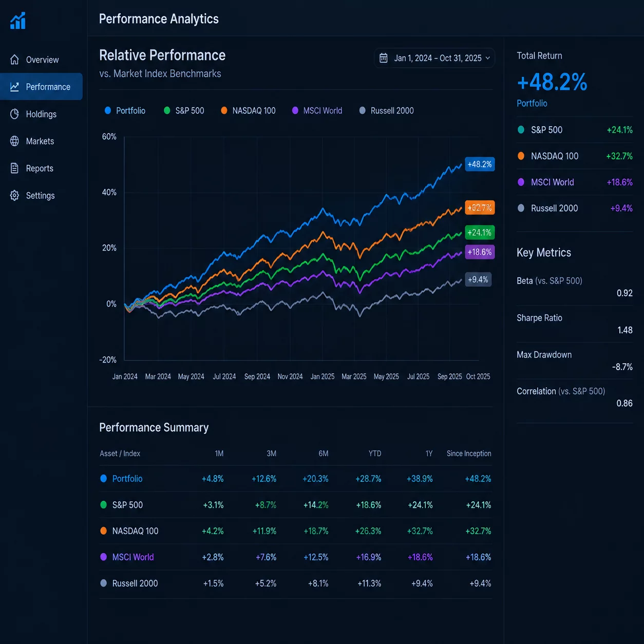Viewport: 644px width, 644px height.
Task: Toggle the Portfolio series in chart legend
Action: click(125, 110)
